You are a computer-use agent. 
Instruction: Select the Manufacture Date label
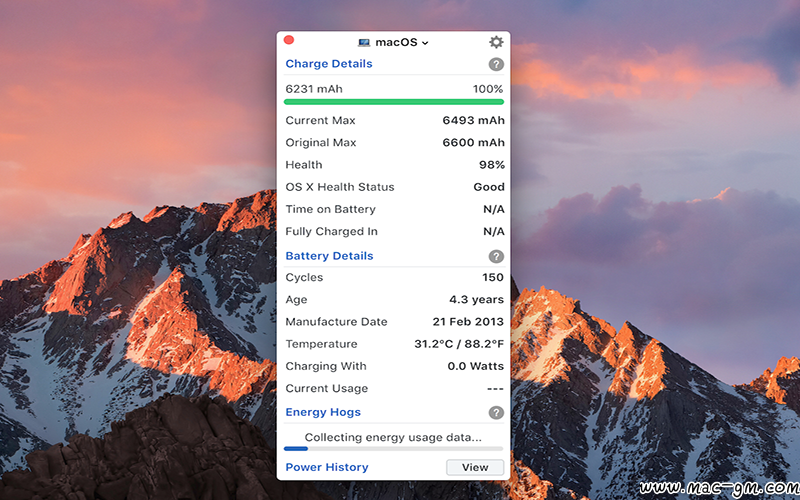(x=336, y=321)
